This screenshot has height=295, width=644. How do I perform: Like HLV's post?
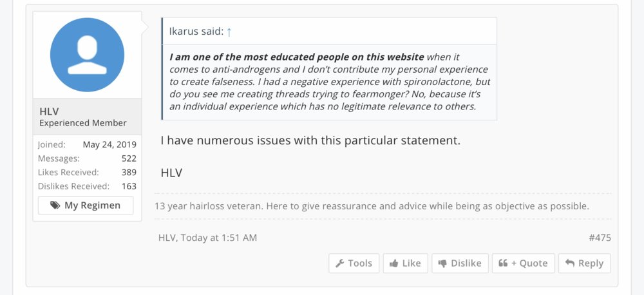pos(405,263)
